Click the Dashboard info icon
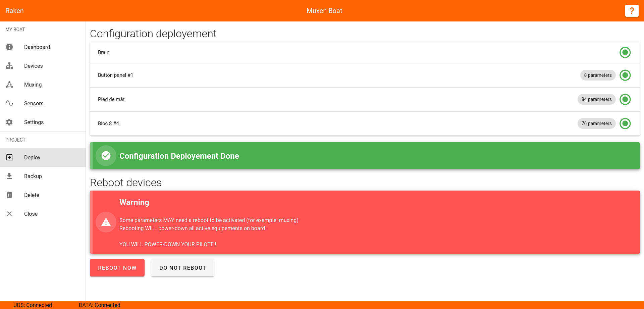Screen dimensions: 644x309 coord(9,47)
